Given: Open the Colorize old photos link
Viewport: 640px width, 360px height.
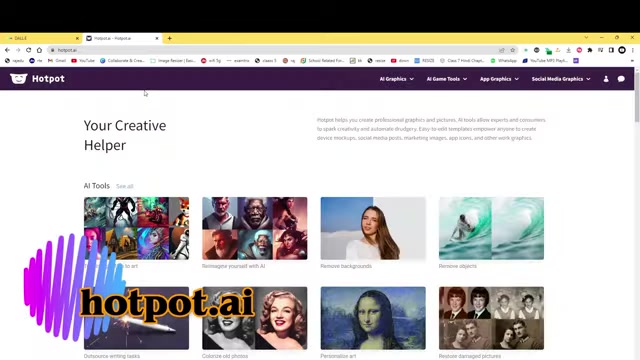Looking at the screenshot, I should (x=225, y=356).
